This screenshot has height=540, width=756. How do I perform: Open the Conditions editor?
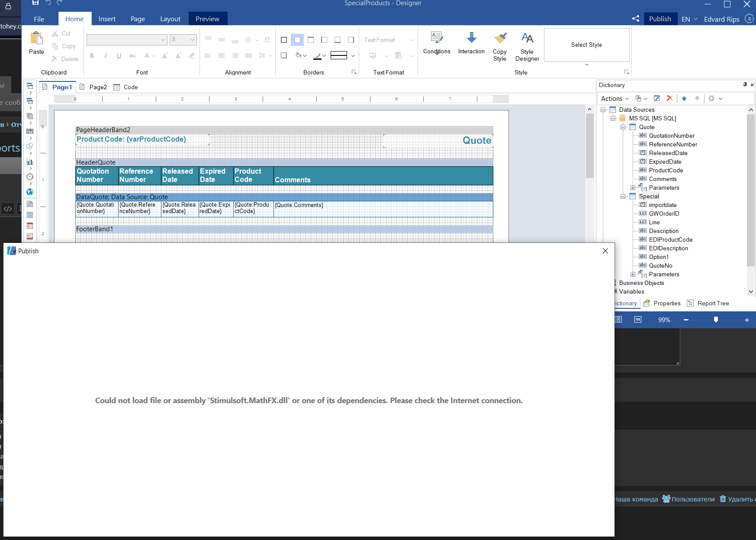[437, 43]
